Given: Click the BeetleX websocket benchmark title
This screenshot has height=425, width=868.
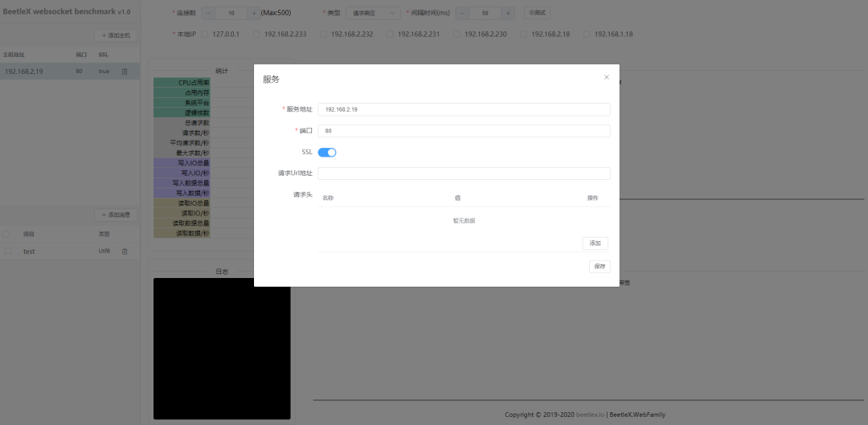Looking at the screenshot, I should coord(67,11).
